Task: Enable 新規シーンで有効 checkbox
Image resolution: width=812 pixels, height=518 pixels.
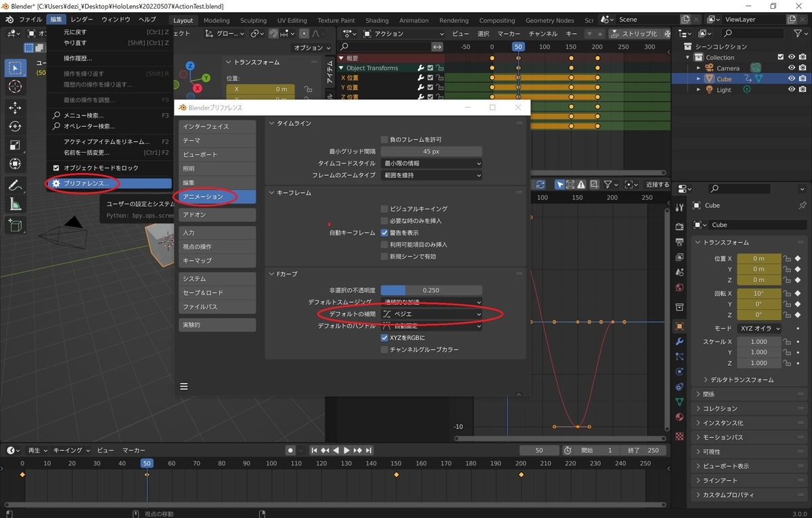Action: 384,256
